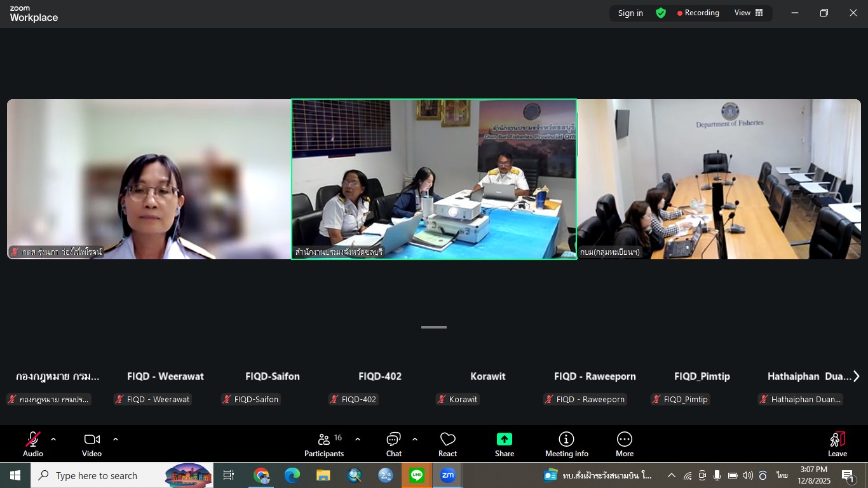The width and height of the screenshot is (868, 488).
Task: Toggle the camera with Video button
Action: [92, 444]
